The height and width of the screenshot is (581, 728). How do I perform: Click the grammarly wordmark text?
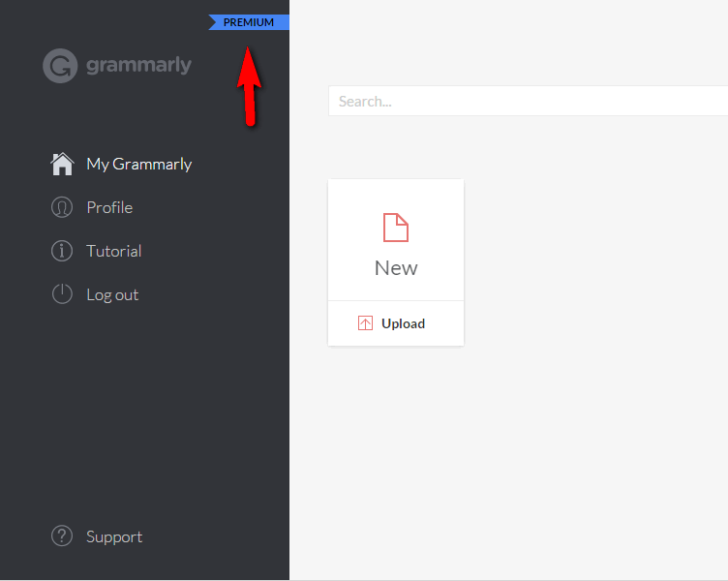coord(138,66)
